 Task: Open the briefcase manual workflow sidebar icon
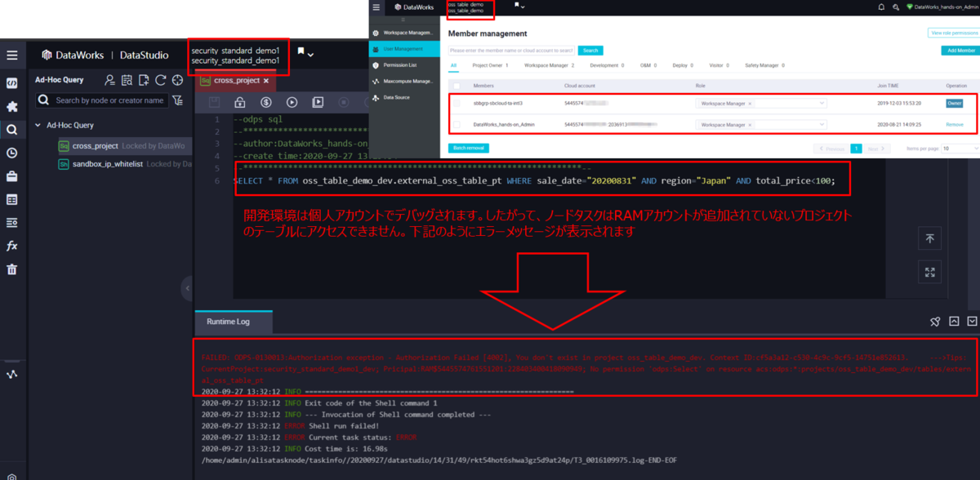[11, 176]
